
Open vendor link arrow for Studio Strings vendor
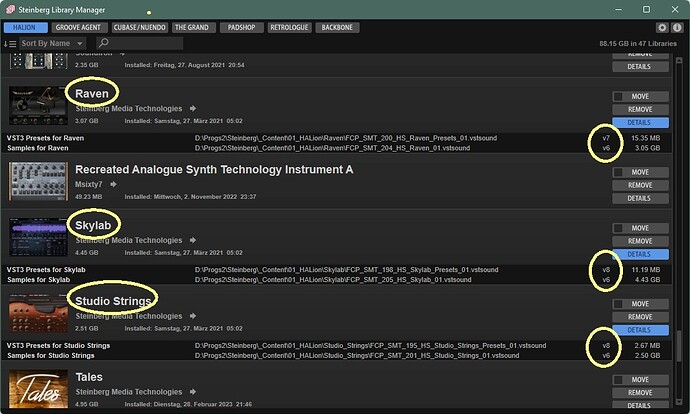click(193, 316)
